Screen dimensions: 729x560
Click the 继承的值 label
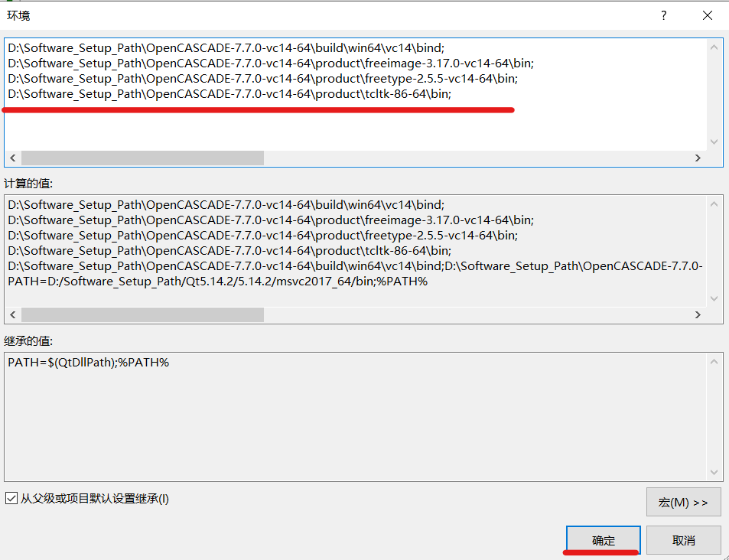(28, 341)
